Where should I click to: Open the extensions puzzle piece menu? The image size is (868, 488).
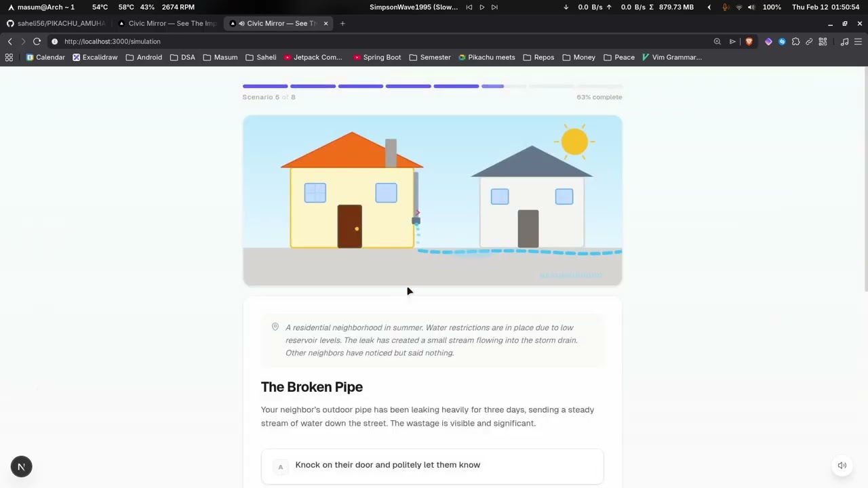click(x=795, y=41)
